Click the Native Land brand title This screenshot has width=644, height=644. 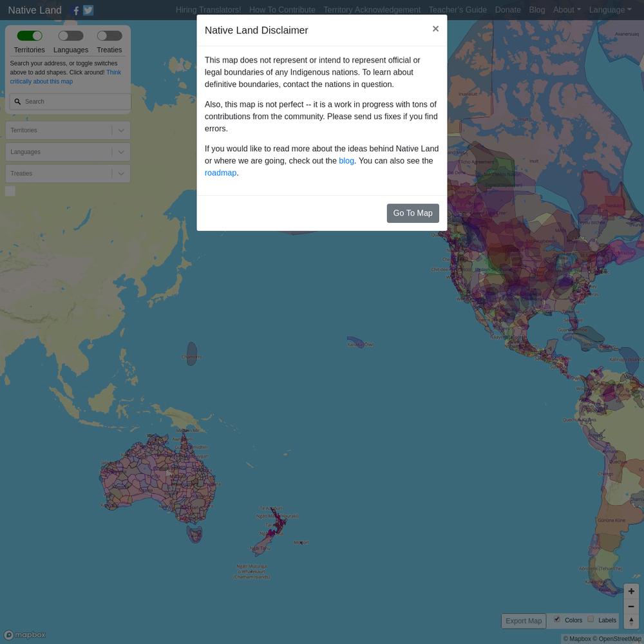point(35,10)
